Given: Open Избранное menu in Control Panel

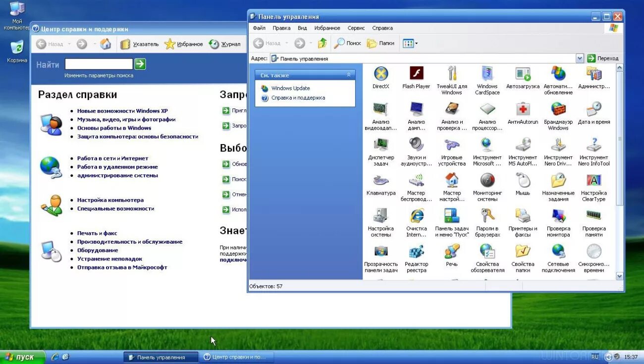Looking at the screenshot, I should coord(327,28).
